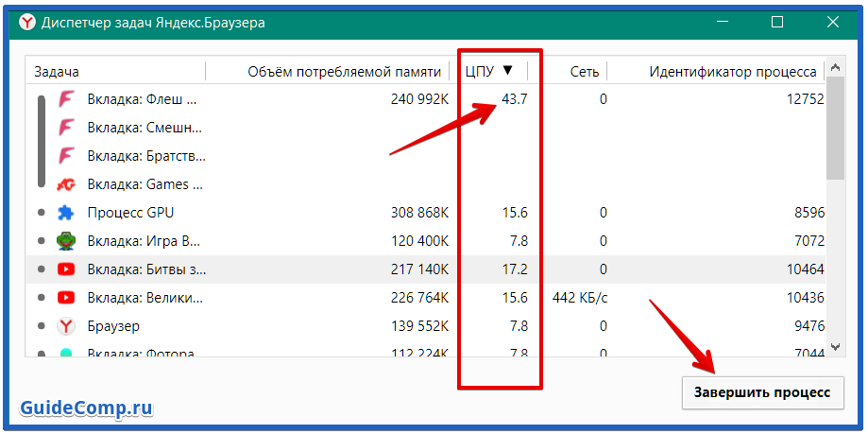Click process ID 12752
Screen dimensions: 868x434
point(806,100)
